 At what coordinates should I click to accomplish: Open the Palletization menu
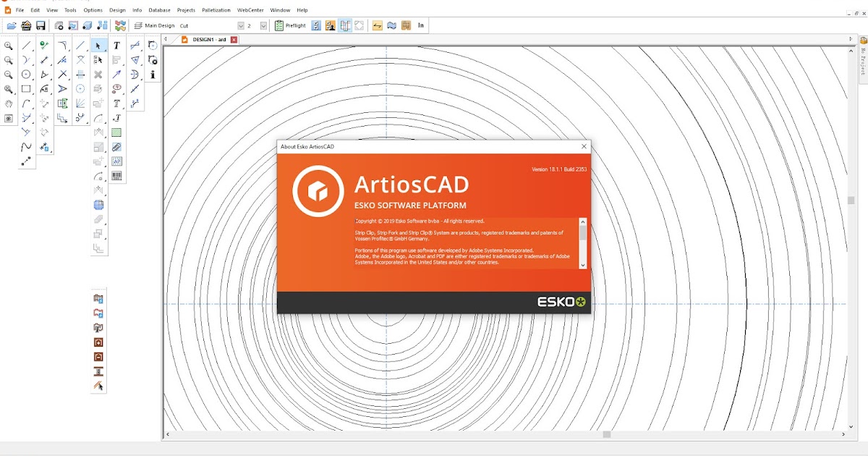coord(216,10)
